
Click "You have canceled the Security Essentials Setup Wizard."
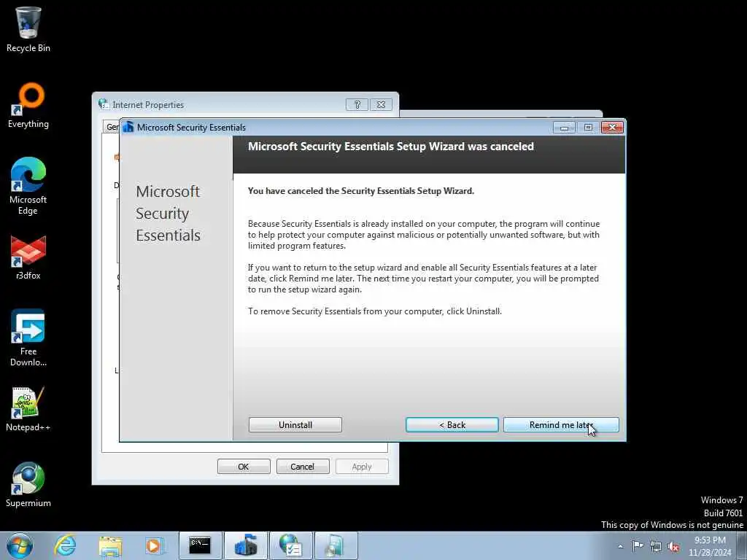click(360, 191)
